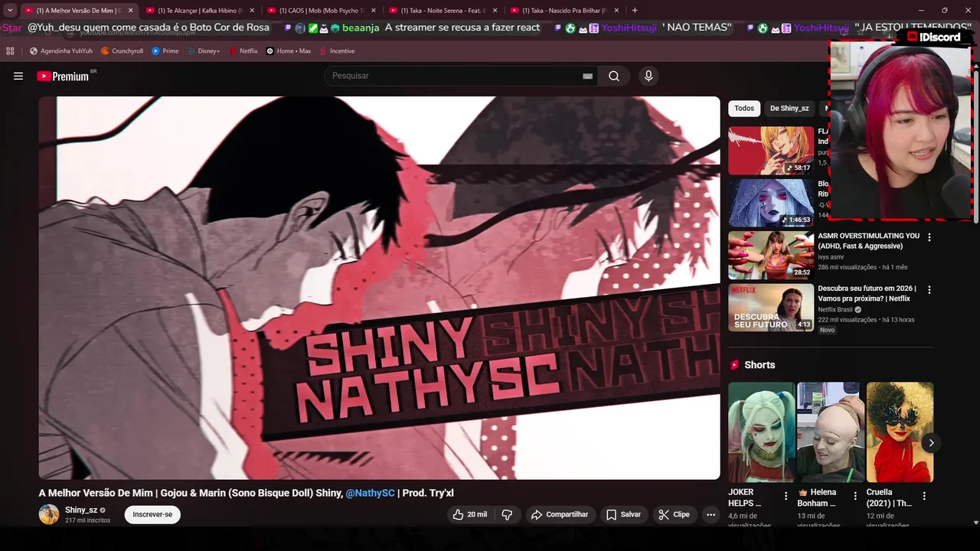Open Crunchyroll bookmark
The height and width of the screenshot is (551, 980).
(122, 51)
